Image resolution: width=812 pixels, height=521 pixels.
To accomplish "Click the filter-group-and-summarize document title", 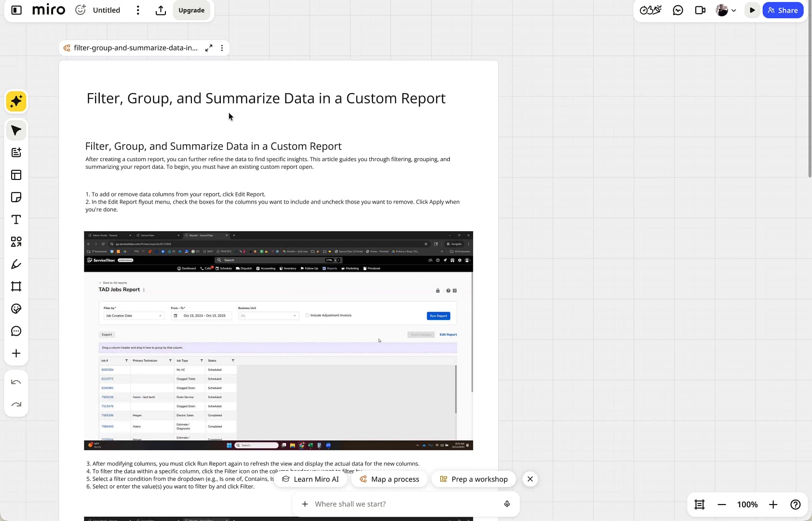I will [136, 48].
